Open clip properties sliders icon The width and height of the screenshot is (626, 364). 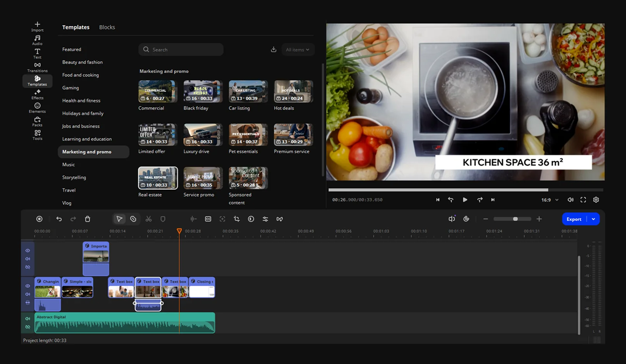[265, 219]
